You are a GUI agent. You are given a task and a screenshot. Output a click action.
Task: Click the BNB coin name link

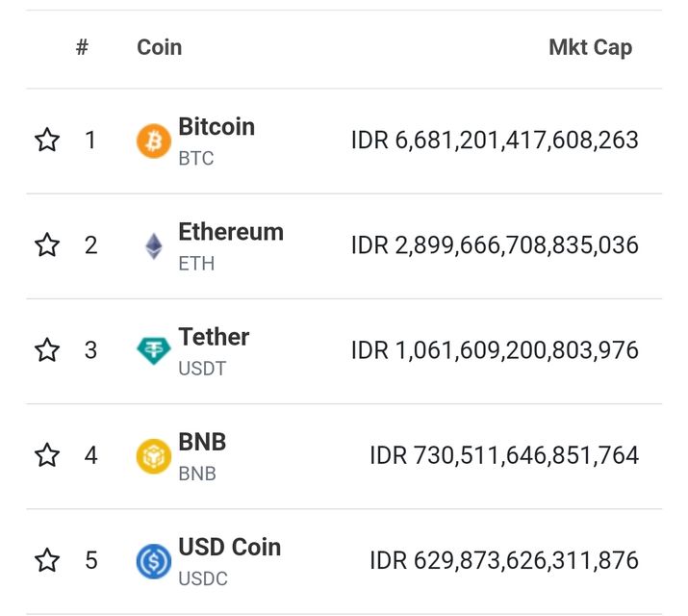pyautogui.click(x=202, y=442)
